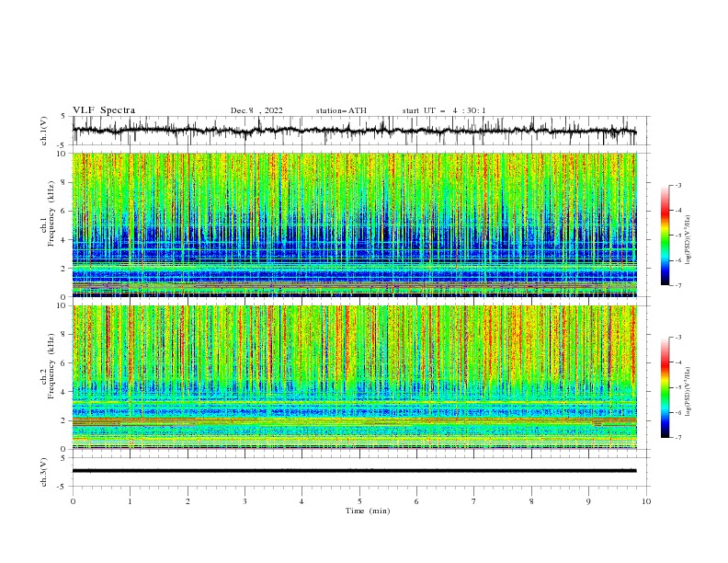Click the ch.3 voltage axis "-5" tick label

pyautogui.click(x=63, y=487)
